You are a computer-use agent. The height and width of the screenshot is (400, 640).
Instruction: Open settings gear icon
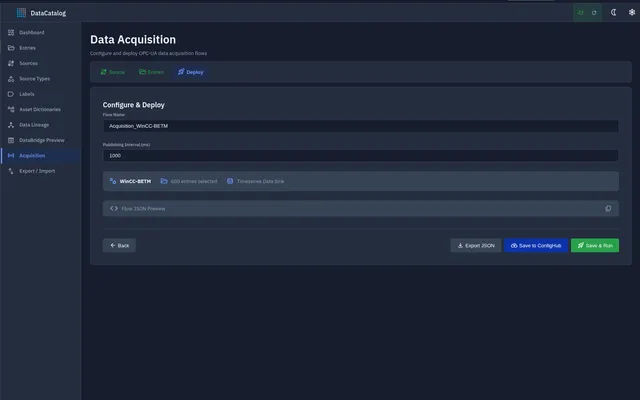pyautogui.click(x=632, y=12)
